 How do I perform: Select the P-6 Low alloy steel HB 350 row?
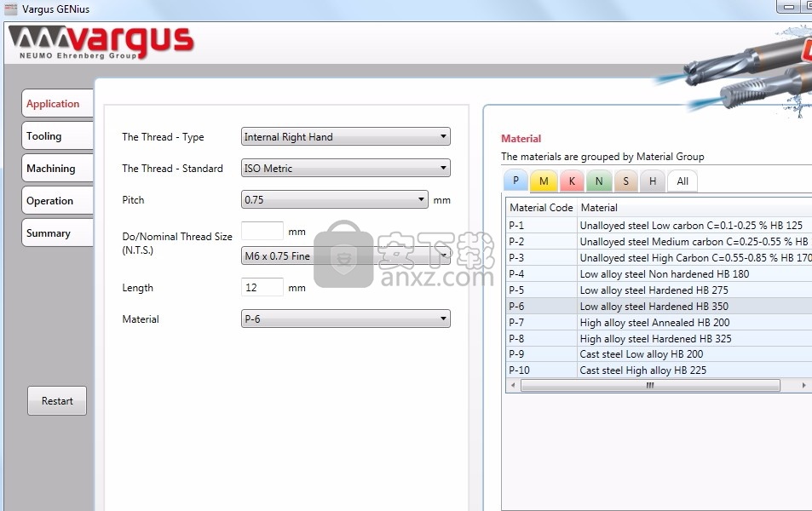[x=659, y=306]
